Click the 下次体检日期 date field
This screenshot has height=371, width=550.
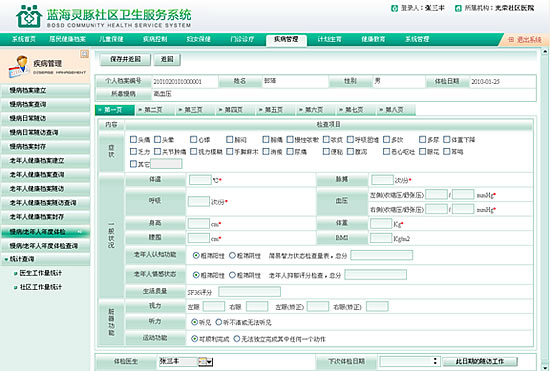[410, 361]
